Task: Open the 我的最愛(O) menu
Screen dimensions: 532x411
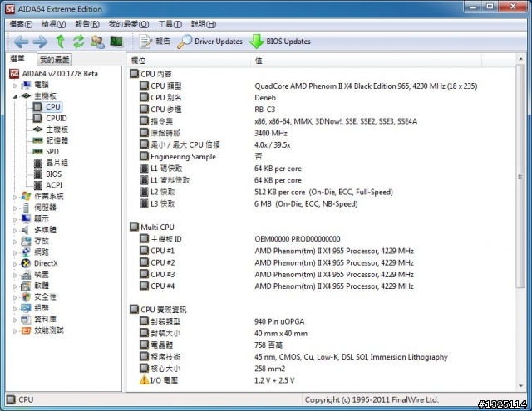Action: point(129,24)
